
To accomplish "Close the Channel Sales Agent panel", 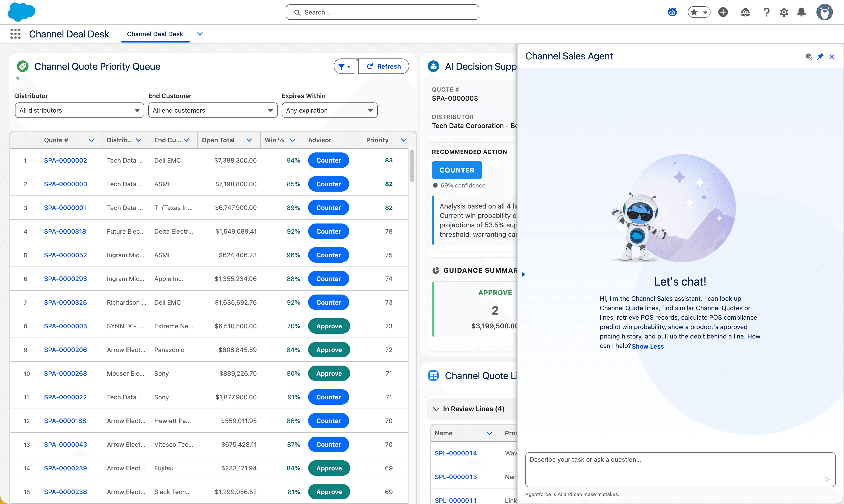I will tap(832, 56).
